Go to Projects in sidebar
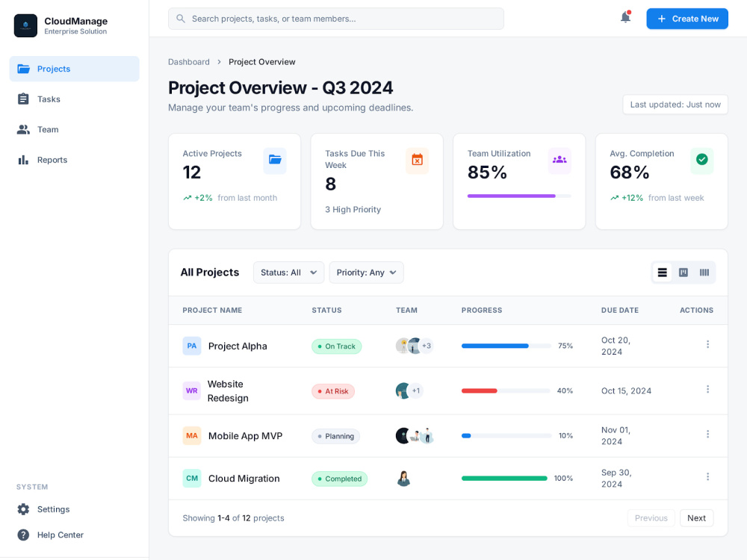The image size is (747, 560). tap(74, 69)
